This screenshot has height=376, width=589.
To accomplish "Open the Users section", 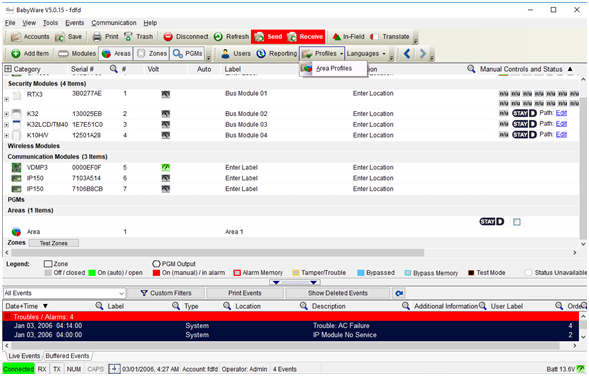I will [236, 54].
